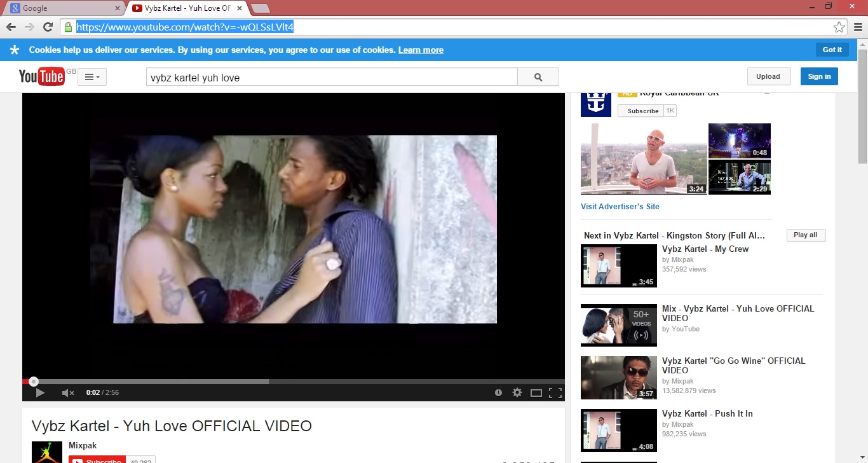Click the green HTTPS padlock icon

tap(68, 27)
